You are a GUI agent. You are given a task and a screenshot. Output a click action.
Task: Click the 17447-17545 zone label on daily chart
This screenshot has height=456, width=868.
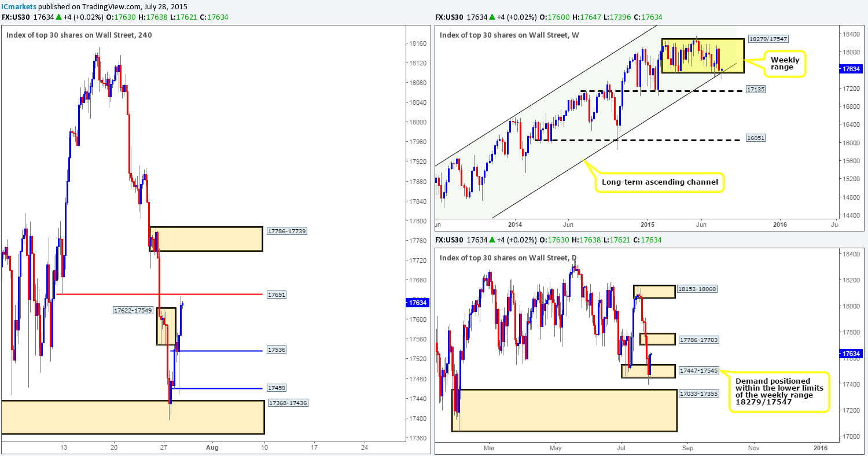pos(698,370)
